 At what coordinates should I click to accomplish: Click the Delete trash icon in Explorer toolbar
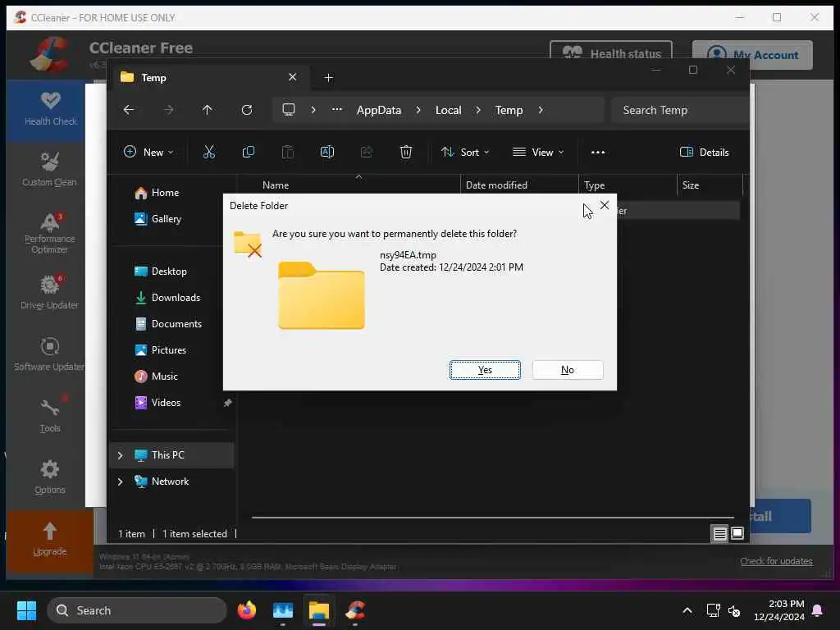pos(406,152)
